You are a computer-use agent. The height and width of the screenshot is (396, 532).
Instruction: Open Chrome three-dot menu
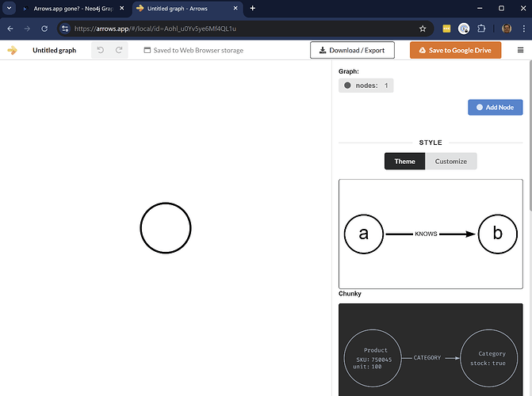pos(524,29)
